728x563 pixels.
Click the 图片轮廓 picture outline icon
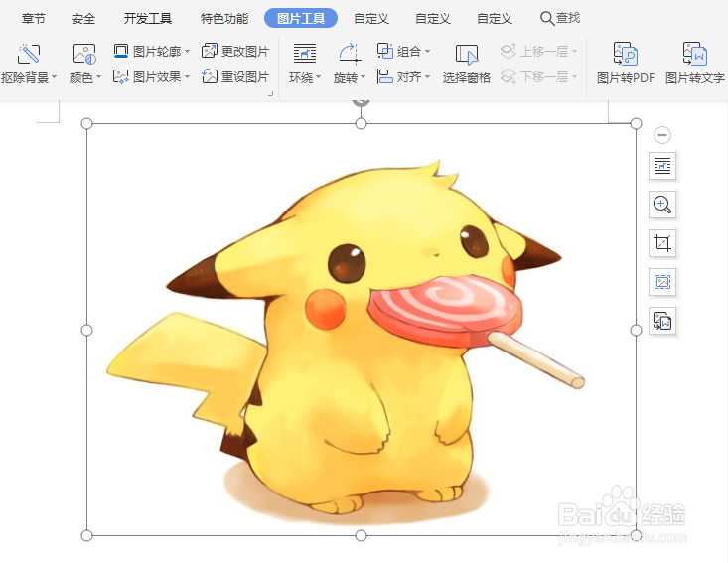[x=121, y=51]
